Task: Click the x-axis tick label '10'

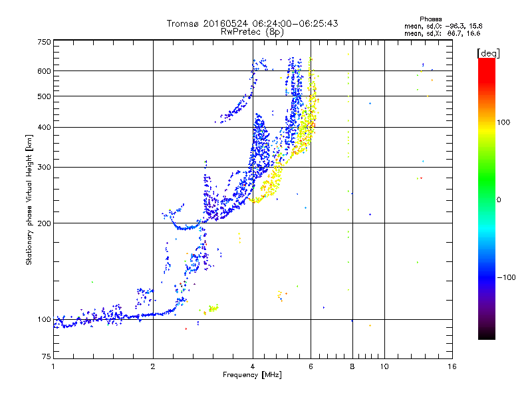Action: (384, 366)
